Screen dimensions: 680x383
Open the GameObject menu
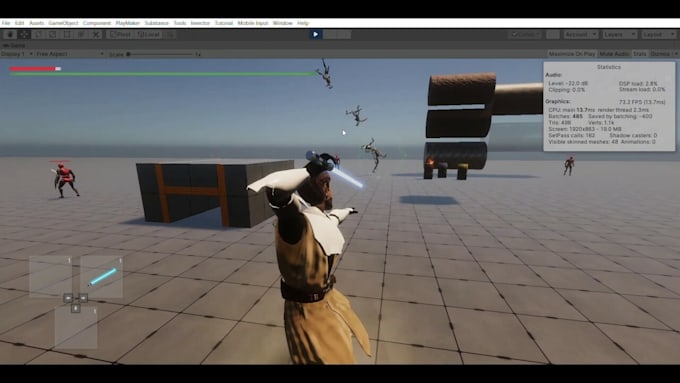(63, 23)
